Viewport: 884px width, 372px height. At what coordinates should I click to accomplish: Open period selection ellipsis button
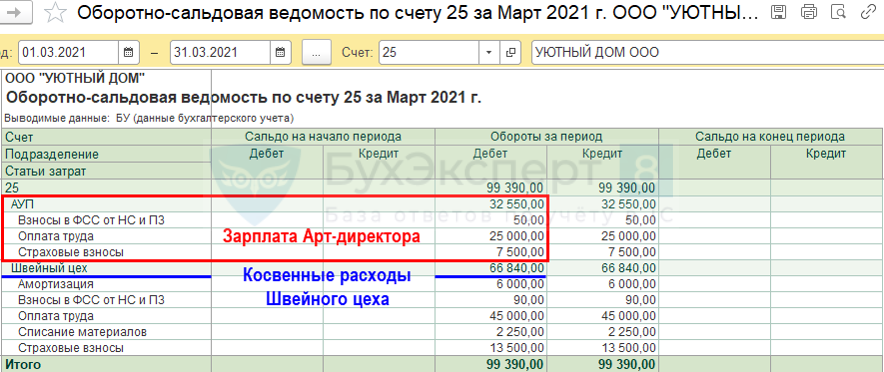pyautogui.click(x=316, y=53)
